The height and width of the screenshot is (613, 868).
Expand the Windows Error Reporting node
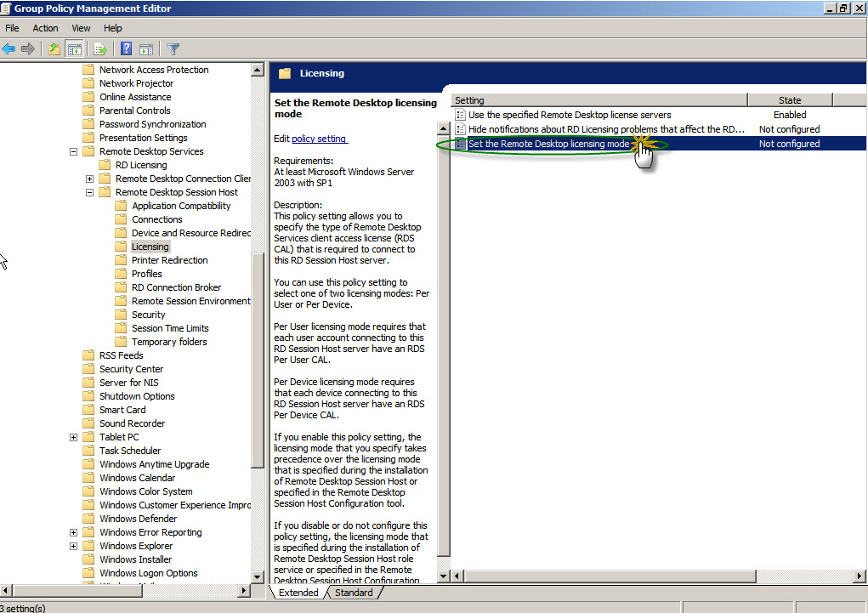coord(73,532)
